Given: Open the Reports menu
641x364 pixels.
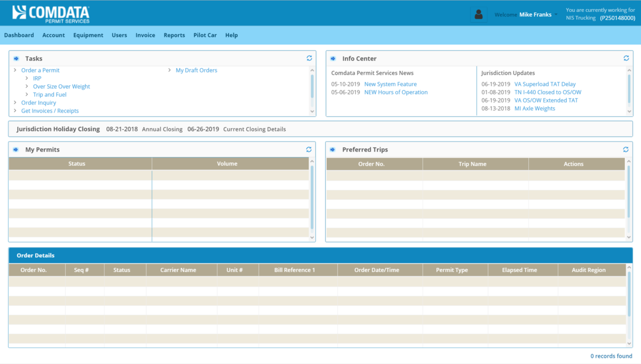Looking at the screenshot, I should click(174, 35).
